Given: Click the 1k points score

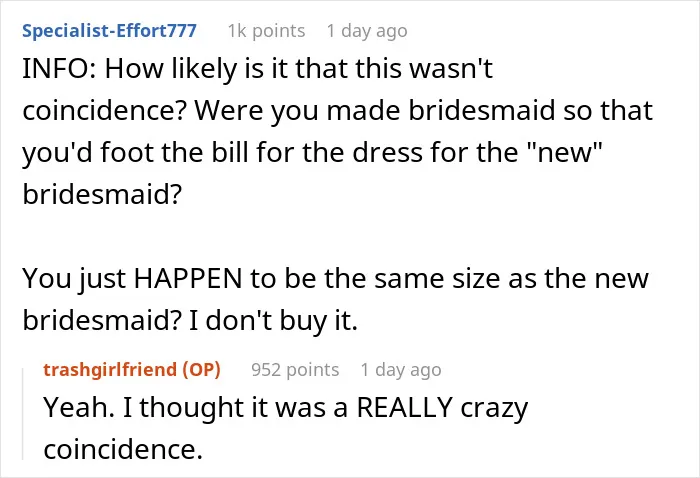Looking at the screenshot, I should pyautogui.click(x=267, y=31).
